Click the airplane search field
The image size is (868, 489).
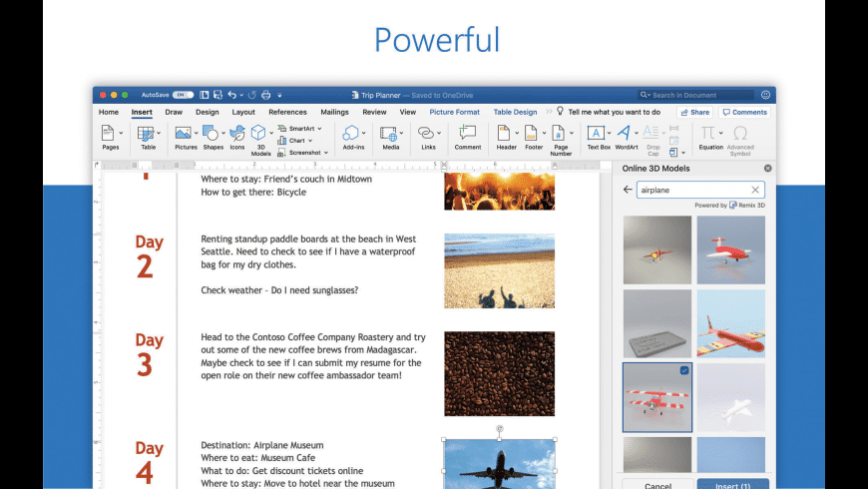coord(692,190)
